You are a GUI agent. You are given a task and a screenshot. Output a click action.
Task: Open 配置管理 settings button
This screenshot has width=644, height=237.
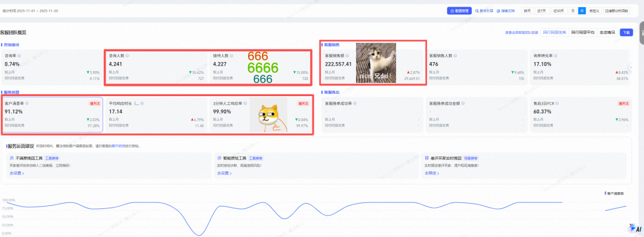point(459,11)
